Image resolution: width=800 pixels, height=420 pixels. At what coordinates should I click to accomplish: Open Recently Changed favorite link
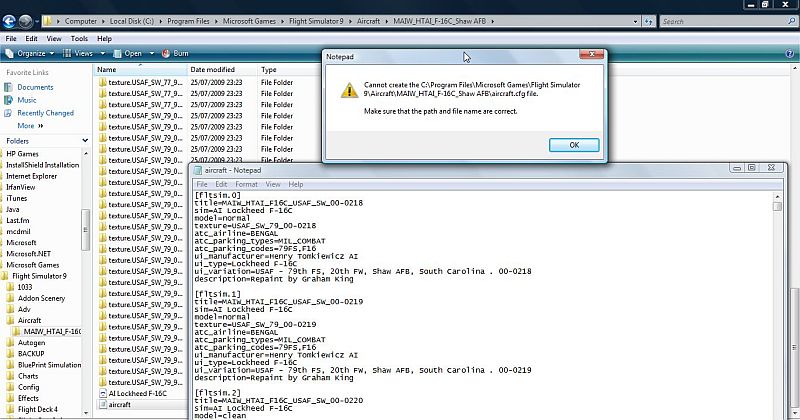[45, 113]
